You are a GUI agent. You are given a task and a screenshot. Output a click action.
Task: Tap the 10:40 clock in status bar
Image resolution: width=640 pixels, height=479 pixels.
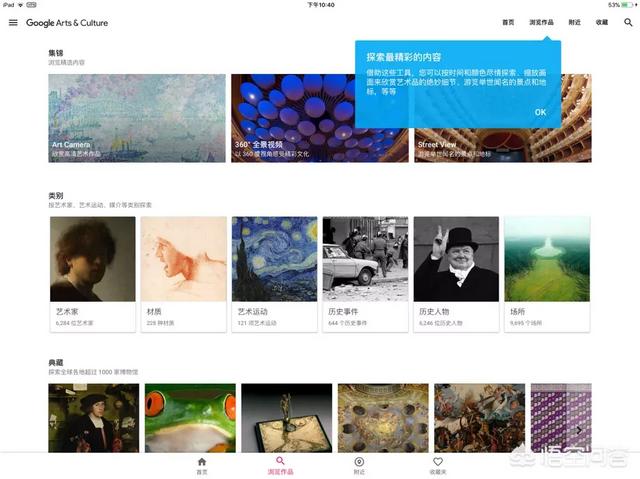[321, 5]
